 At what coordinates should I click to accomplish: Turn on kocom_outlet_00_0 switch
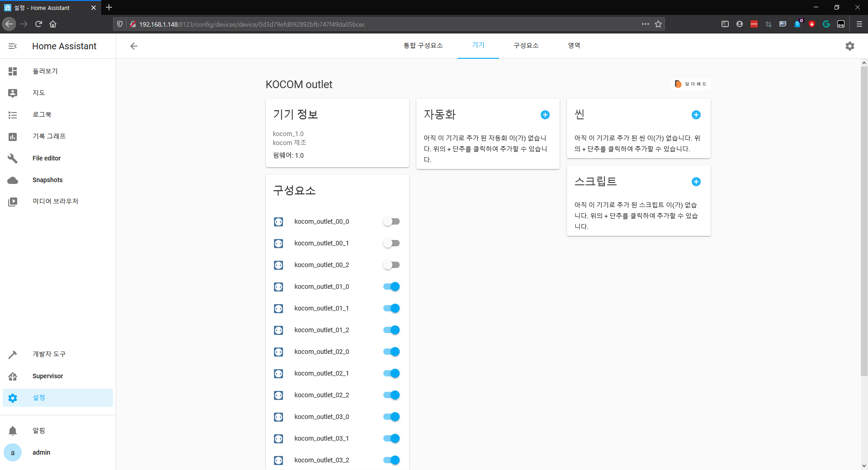click(x=392, y=221)
